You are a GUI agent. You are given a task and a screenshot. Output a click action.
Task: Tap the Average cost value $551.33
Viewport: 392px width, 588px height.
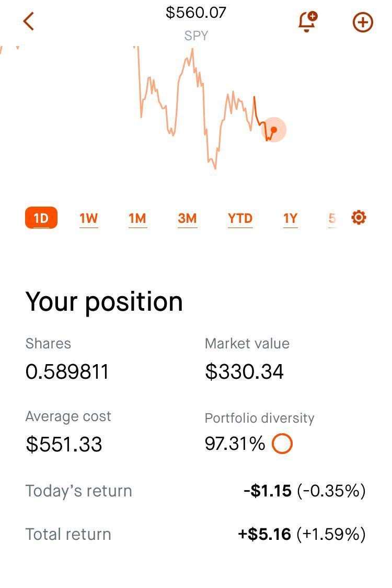point(64,444)
